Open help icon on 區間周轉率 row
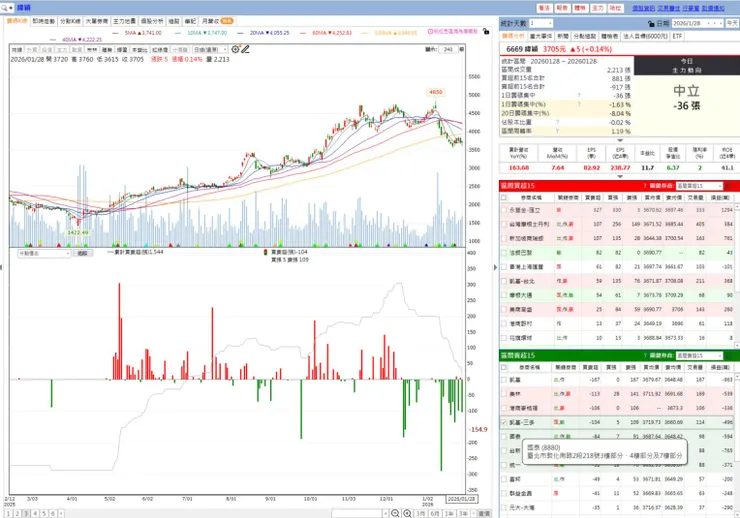 557,131
